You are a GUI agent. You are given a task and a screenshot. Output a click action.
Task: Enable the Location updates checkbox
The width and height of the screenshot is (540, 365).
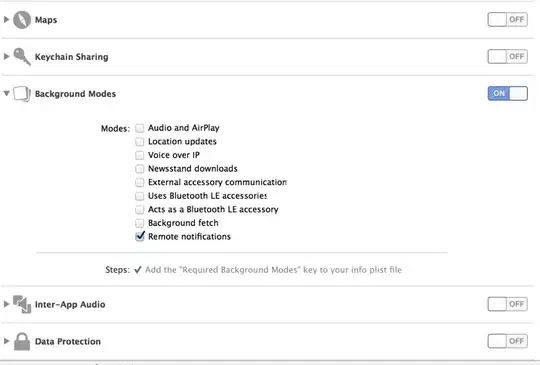point(139,142)
